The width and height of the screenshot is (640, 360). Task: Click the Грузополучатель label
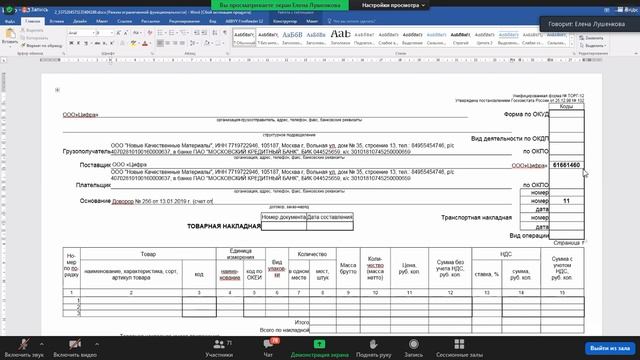(x=87, y=151)
